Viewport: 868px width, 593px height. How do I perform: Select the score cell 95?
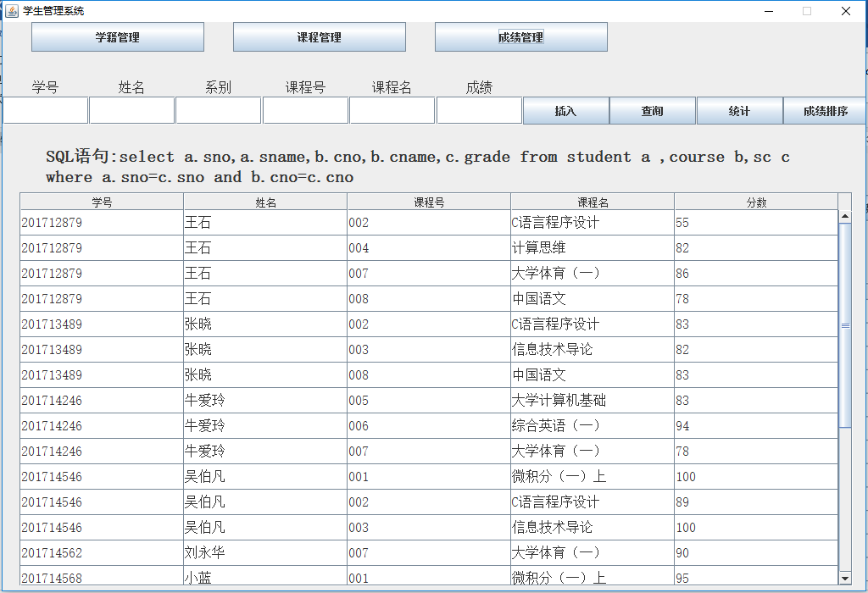(x=756, y=575)
